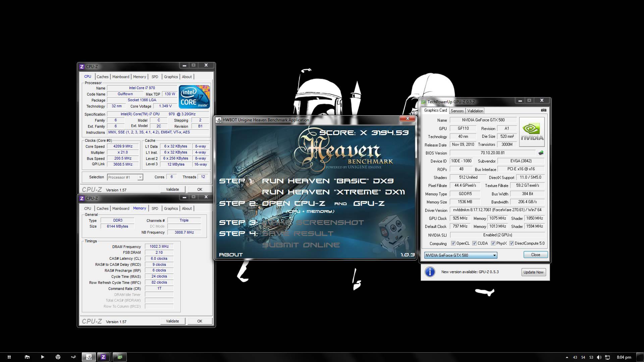Click Save Result in step 4
Image resolution: width=644 pixels, height=362 pixels.
click(x=298, y=234)
